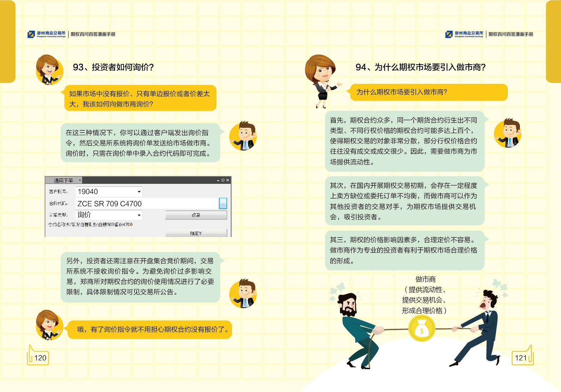Switch to the 通用下单 tab
This screenshot has height=392, width=561.
coord(63,180)
